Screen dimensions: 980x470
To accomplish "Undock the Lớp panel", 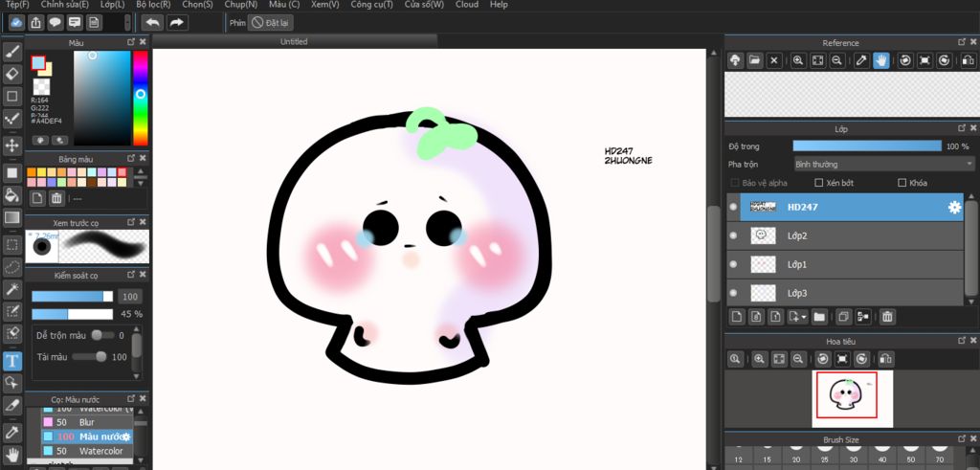I will coord(961,128).
